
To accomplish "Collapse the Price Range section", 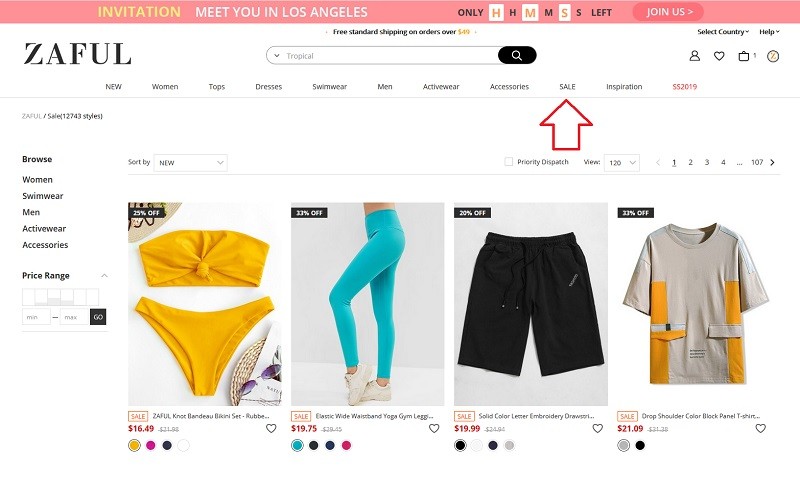I will coord(104,275).
